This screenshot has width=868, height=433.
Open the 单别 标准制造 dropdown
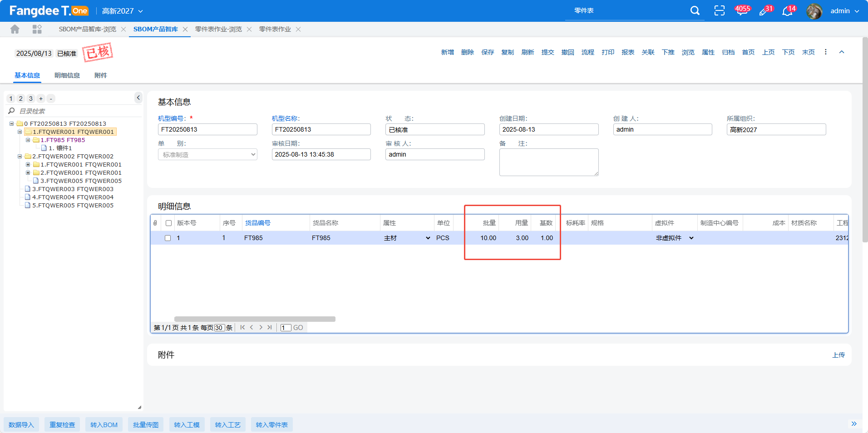tap(207, 155)
